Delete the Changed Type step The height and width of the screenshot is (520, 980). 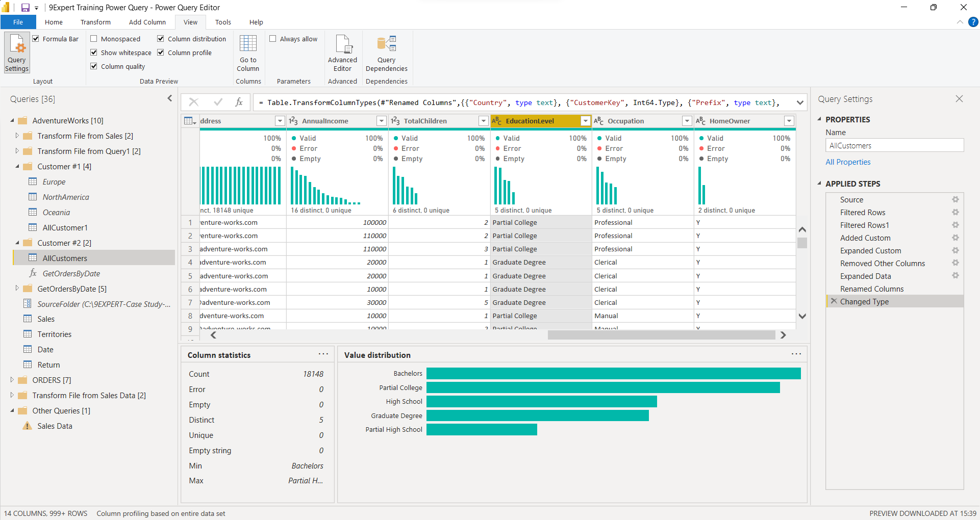pos(834,301)
